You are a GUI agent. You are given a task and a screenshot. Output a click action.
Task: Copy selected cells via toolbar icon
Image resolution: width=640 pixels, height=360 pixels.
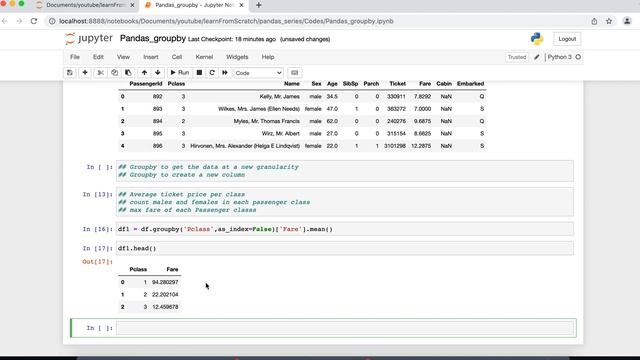114,73
